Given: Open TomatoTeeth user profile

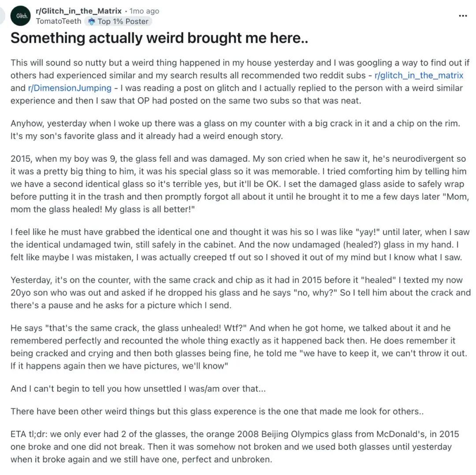Looking at the screenshot, I should (x=59, y=21).
